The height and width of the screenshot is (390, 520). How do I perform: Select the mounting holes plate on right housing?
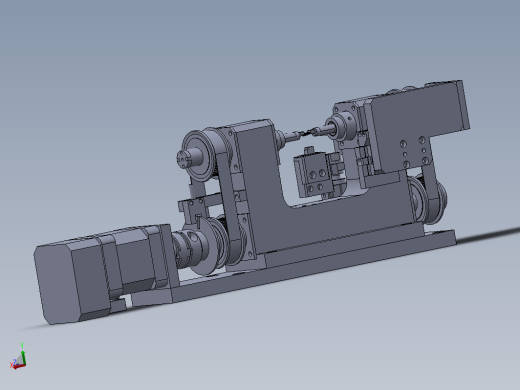[x=414, y=152]
